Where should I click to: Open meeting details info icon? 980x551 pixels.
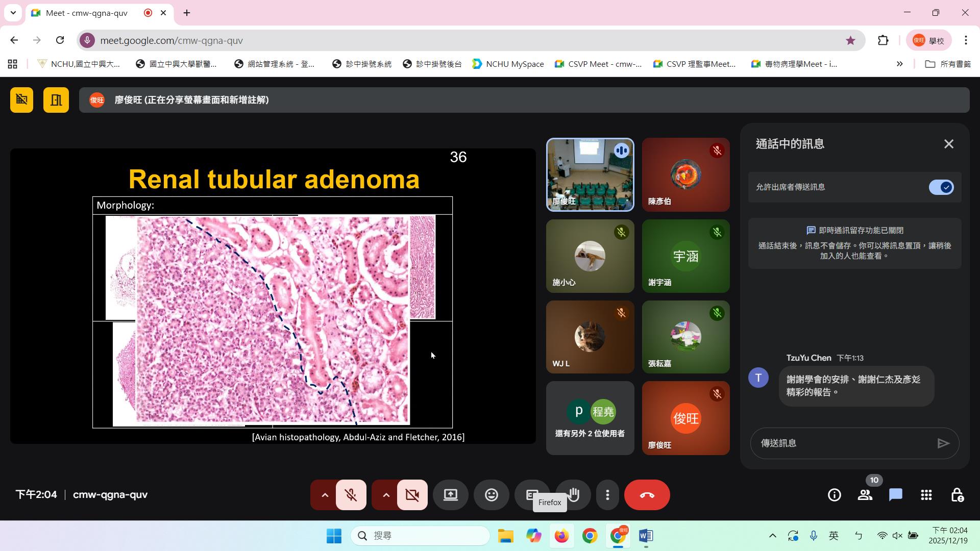point(834,495)
